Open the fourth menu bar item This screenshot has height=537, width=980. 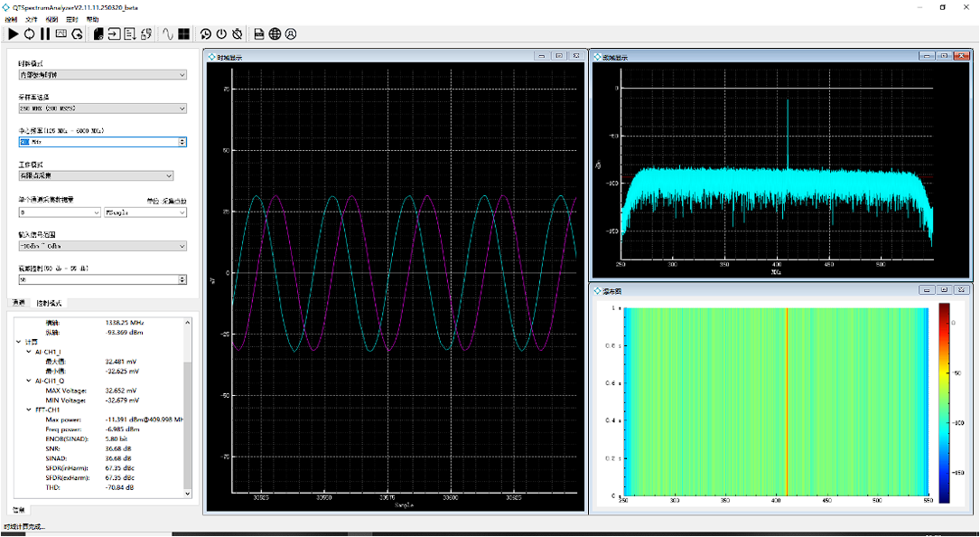(x=72, y=19)
